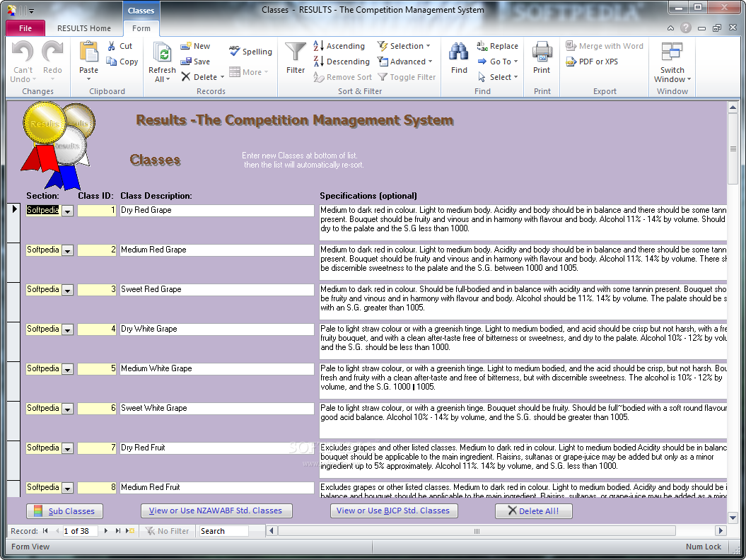Screen dimensions: 746x560
Task: Save the current record
Action: coord(196,62)
